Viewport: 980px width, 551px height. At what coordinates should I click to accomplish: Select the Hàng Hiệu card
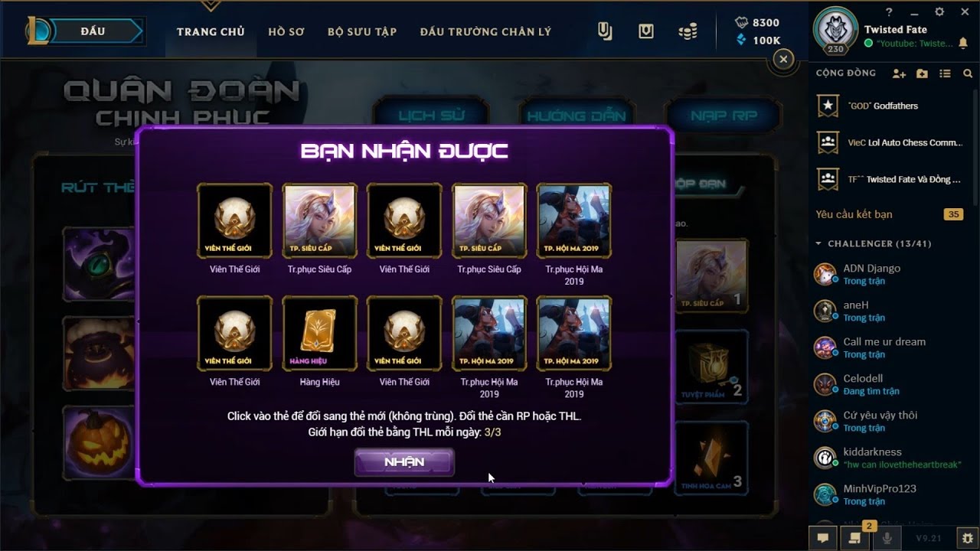[x=319, y=332]
